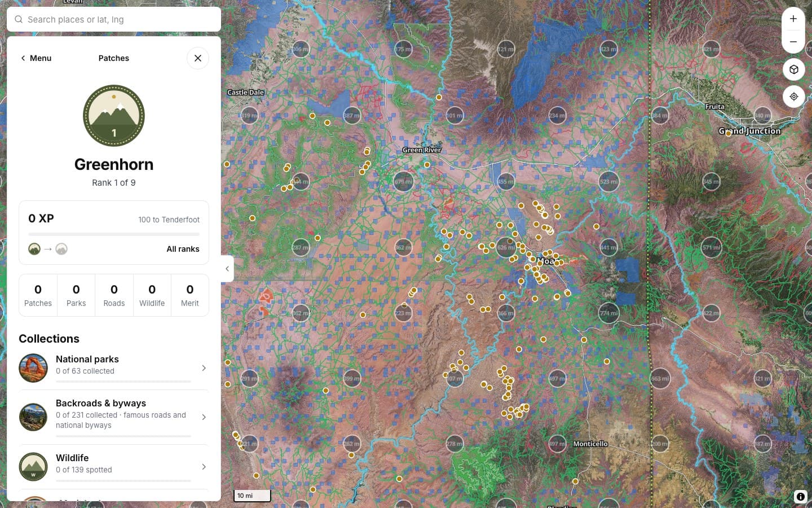Viewport: 812px width, 508px height.
Task: Click the faded next rank icon
Action: (61, 249)
